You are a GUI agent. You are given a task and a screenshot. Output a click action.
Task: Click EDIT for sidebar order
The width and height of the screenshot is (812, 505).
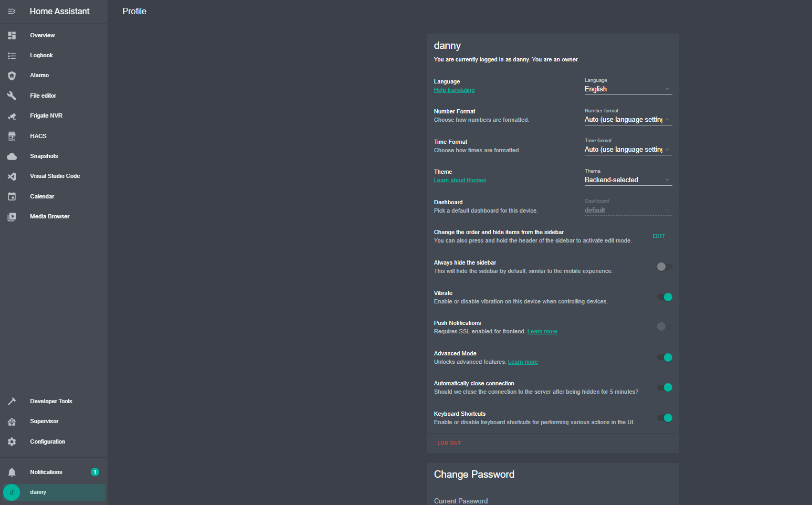pyautogui.click(x=659, y=236)
